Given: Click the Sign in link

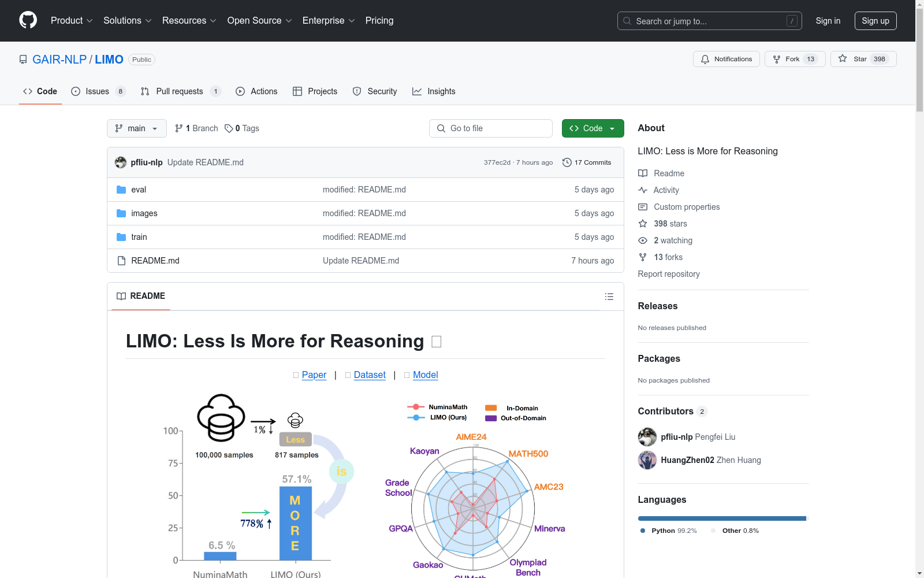Looking at the screenshot, I should point(828,21).
